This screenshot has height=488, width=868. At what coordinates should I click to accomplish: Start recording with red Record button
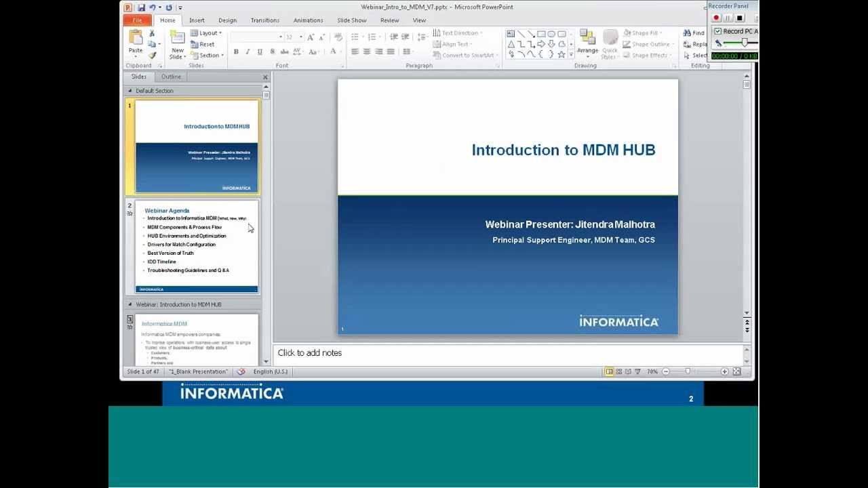pyautogui.click(x=716, y=18)
